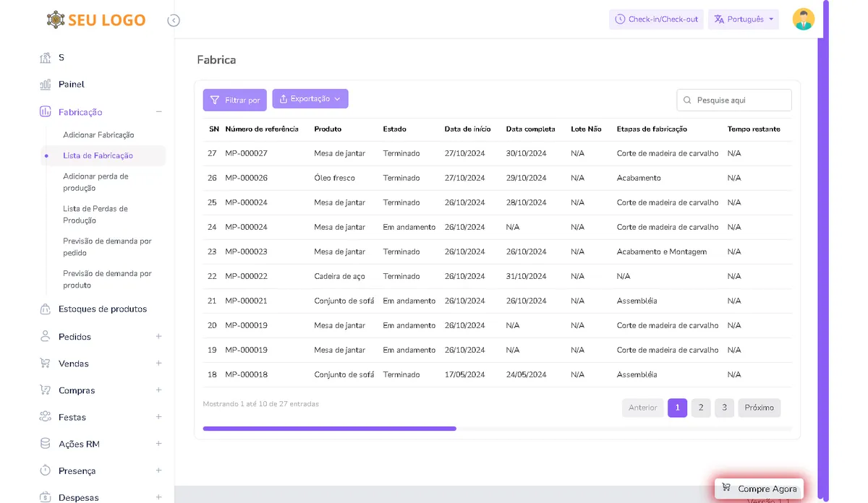Open the Presença attendance icon

[45, 470]
